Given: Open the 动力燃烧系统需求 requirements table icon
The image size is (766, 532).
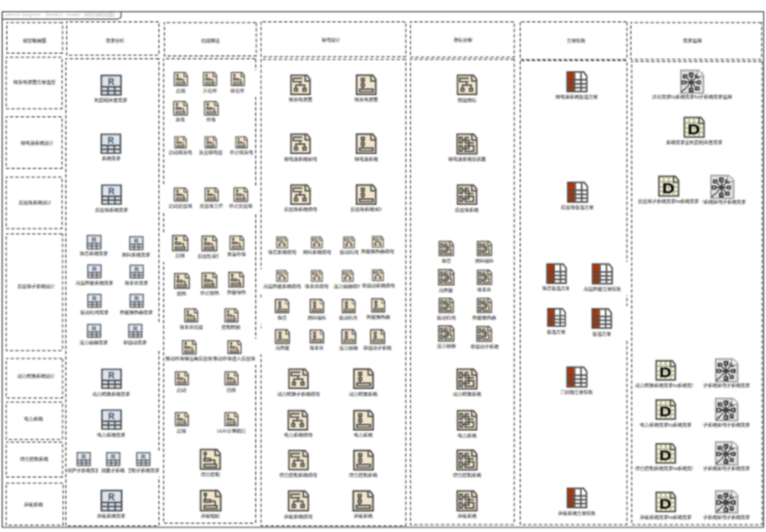Looking at the screenshot, I should pos(110,379).
